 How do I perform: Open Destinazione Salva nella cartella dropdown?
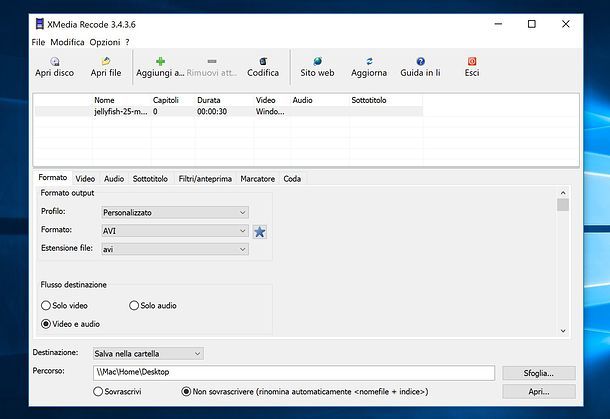pos(148,354)
